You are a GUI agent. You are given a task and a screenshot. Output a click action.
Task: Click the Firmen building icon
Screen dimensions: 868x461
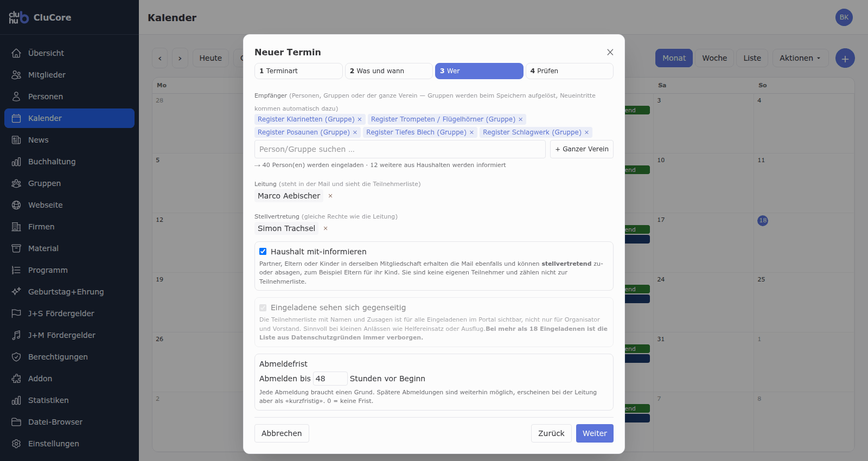[16, 227]
